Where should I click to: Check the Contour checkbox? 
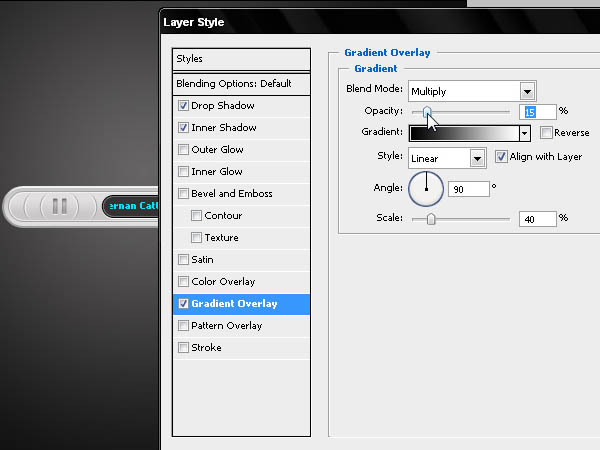coord(196,215)
